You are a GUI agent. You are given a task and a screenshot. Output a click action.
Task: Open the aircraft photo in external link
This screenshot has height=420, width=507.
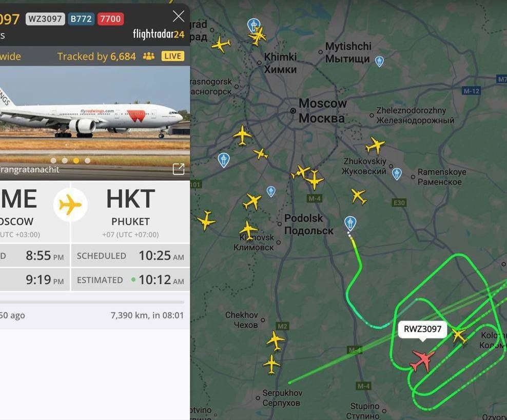(179, 169)
